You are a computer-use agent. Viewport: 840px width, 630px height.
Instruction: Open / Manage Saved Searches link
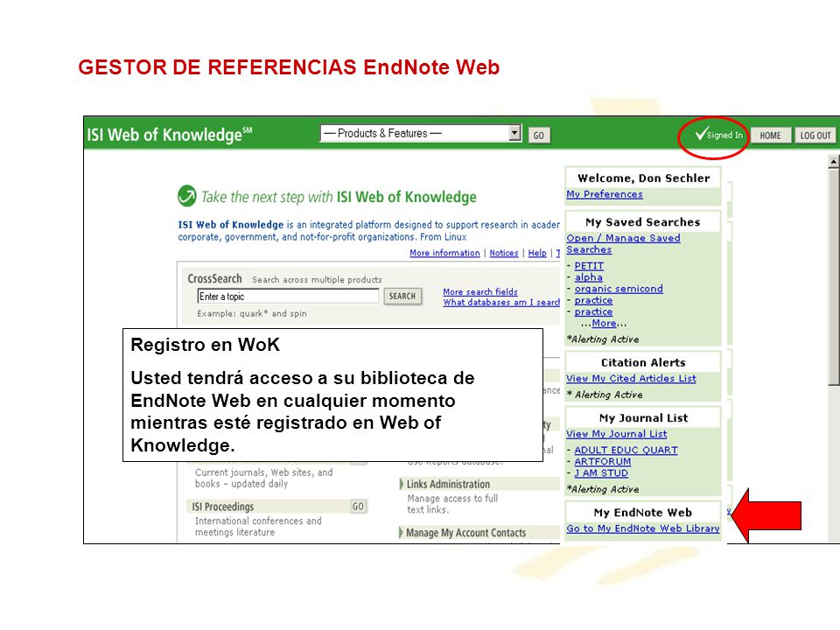point(623,244)
